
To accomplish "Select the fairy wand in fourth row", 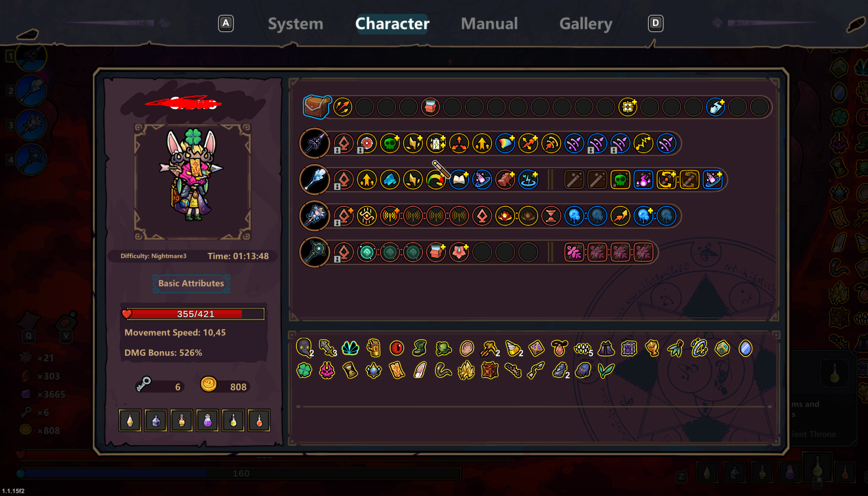I will click(x=314, y=216).
